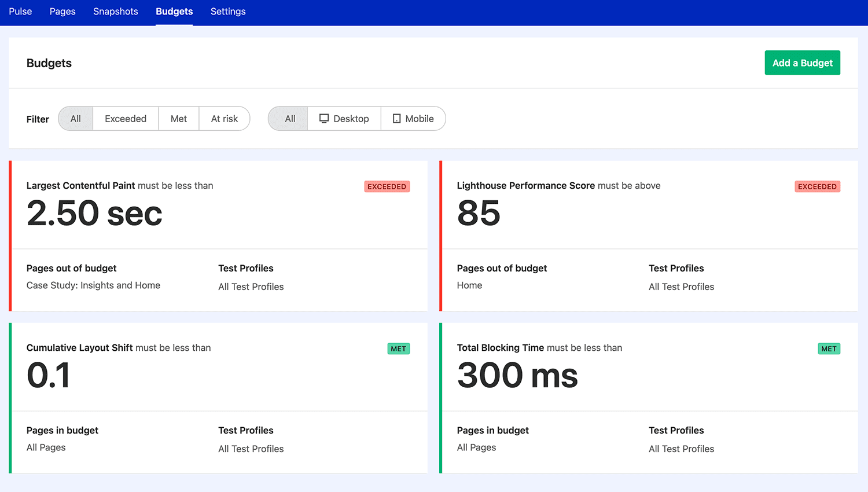Image resolution: width=868 pixels, height=492 pixels.
Task: Open the Pages tab
Action: 62,11
